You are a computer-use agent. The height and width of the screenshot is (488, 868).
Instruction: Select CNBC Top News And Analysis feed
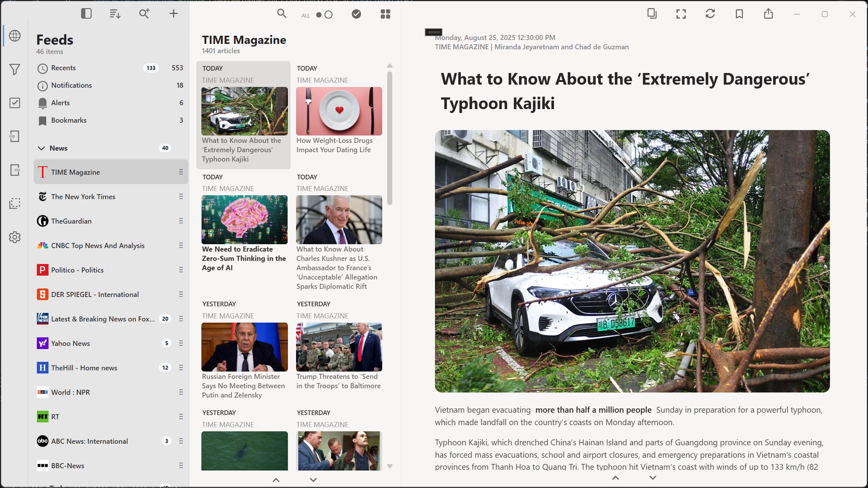coord(111,245)
